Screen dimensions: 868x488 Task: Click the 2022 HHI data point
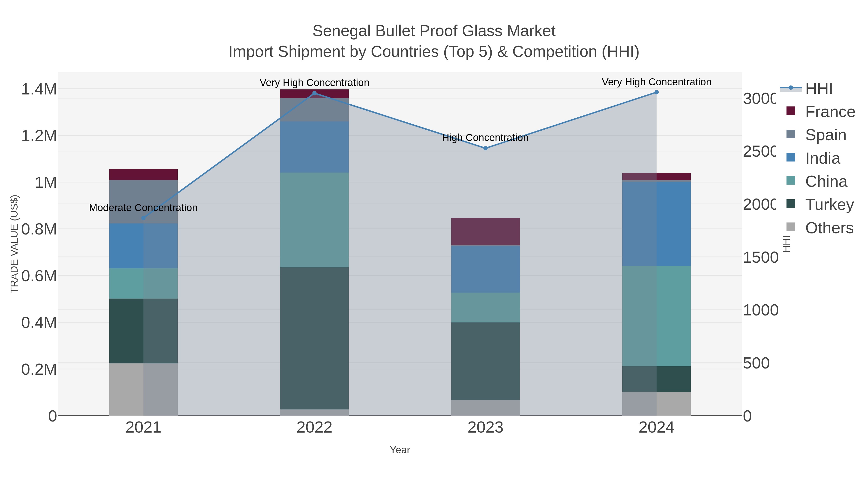(x=314, y=93)
